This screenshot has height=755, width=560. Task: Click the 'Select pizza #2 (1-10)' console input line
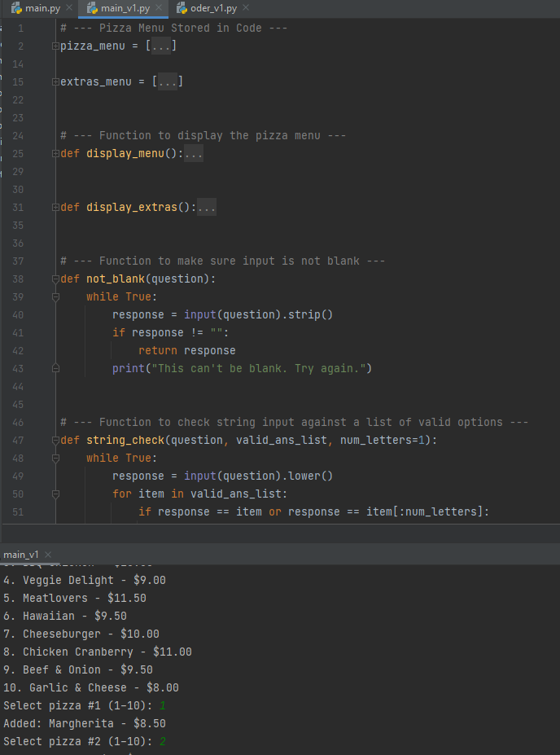point(81,741)
